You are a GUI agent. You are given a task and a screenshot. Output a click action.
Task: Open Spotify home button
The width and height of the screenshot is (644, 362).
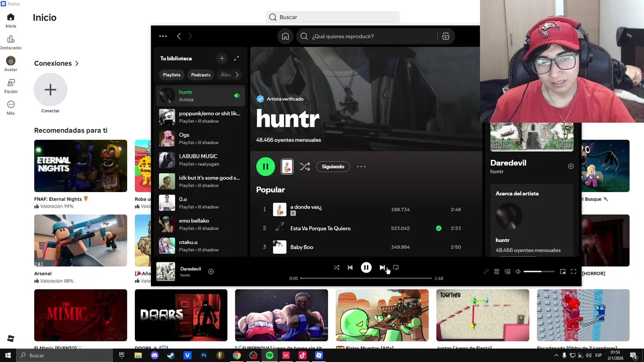(x=285, y=36)
